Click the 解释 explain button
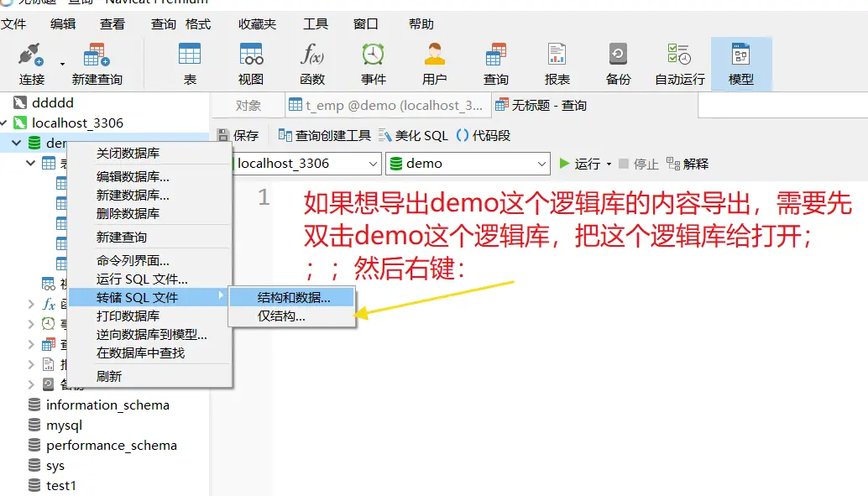 tap(688, 164)
